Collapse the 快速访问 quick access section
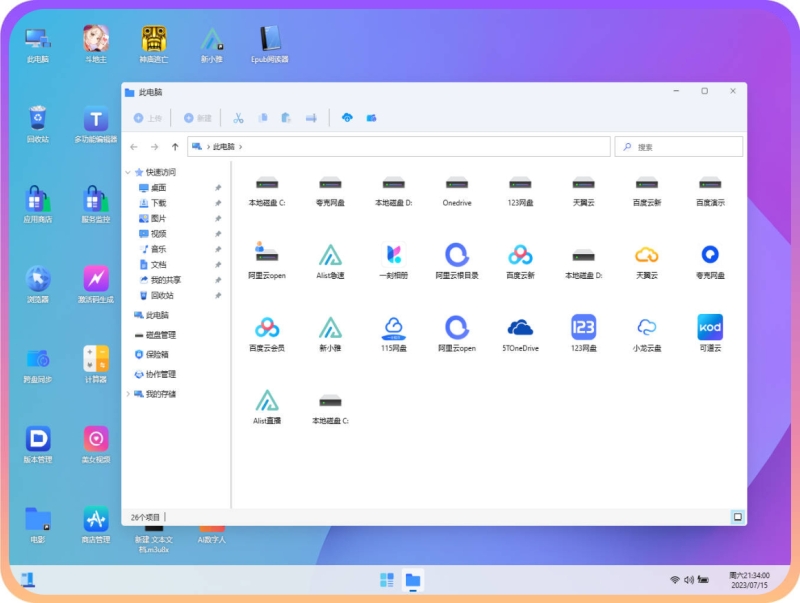This screenshot has width=800, height=603. click(128, 172)
